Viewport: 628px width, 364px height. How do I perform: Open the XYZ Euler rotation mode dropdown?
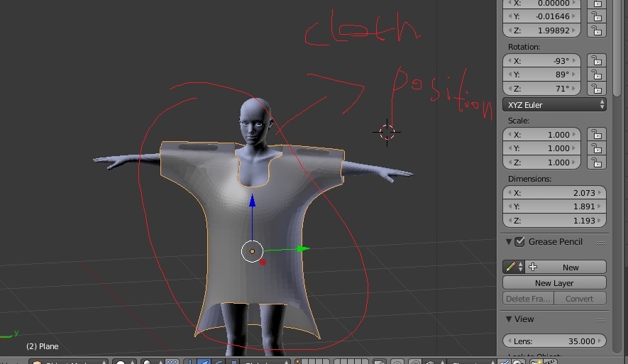coord(554,105)
